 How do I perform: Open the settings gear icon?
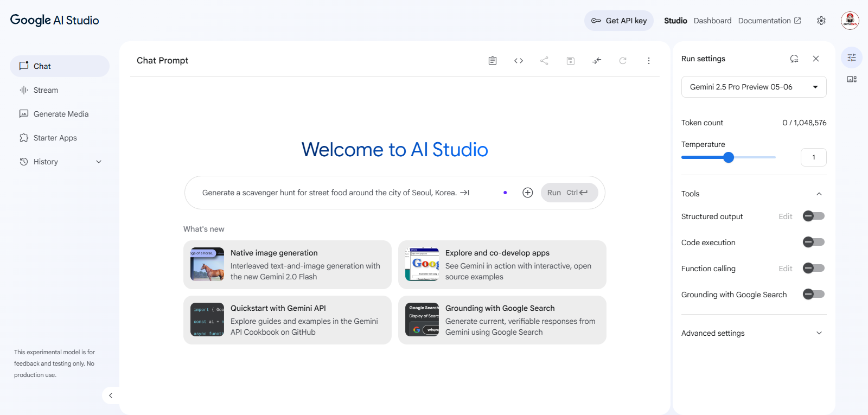pyautogui.click(x=821, y=21)
